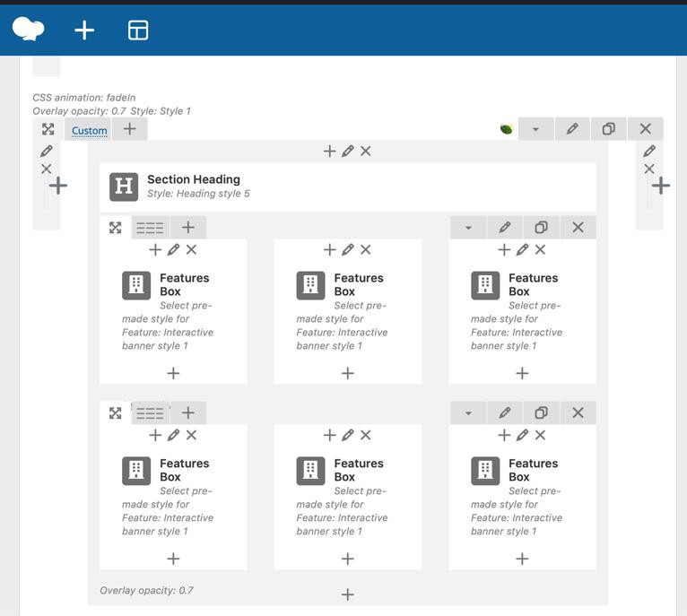Clone the upper inner row
The width and height of the screenshot is (687, 616).
coord(541,228)
